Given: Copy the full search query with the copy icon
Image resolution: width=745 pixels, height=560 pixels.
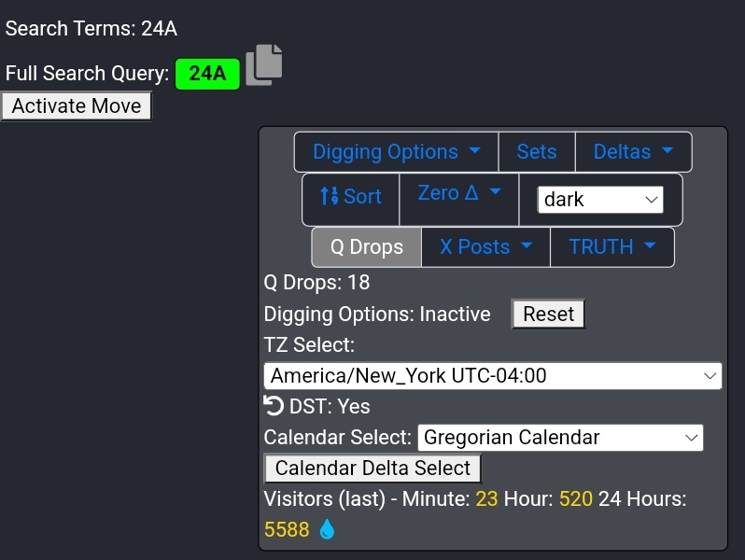Looking at the screenshot, I should (x=264, y=65).
